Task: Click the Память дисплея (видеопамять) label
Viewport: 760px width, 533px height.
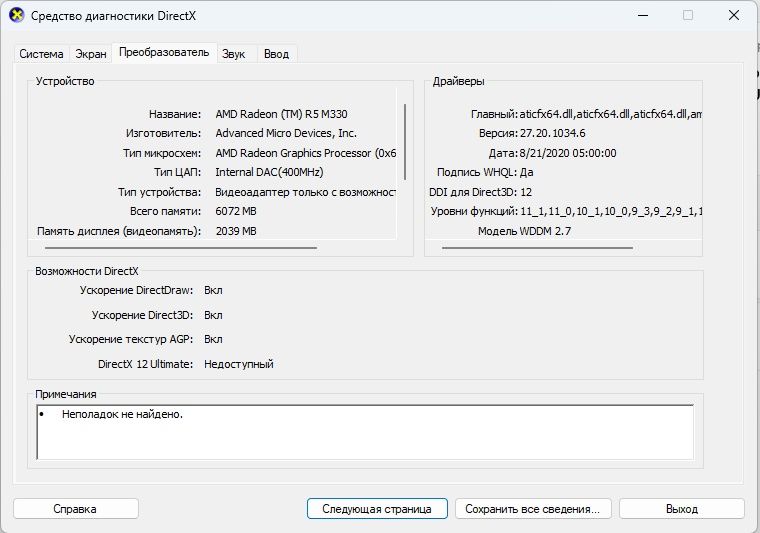Action: click(119, 231)
